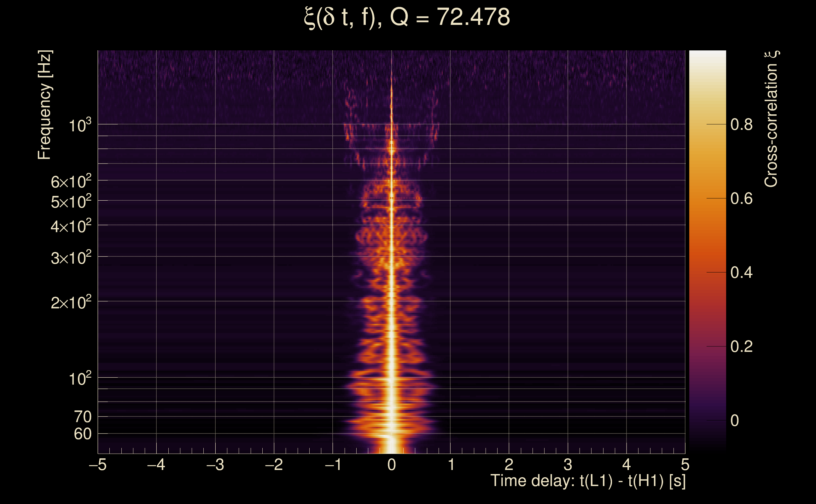Click the bright white top of the colorbar
816x504 pixels.
tap(708, 57)
